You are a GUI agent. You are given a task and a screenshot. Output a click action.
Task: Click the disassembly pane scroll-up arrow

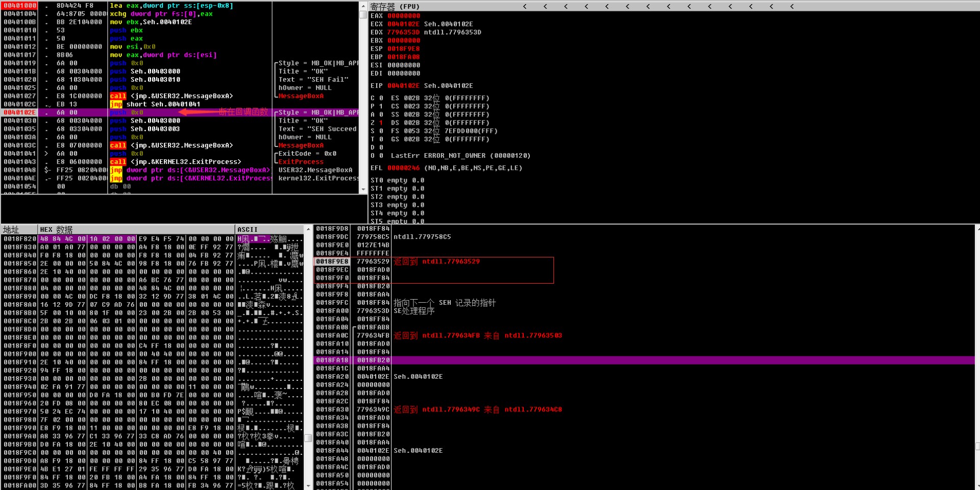tap(363, 6)
